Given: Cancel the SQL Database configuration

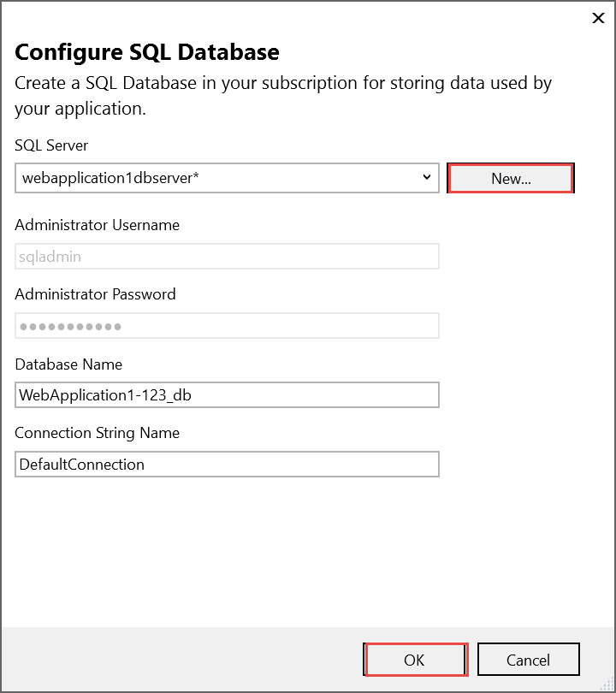Looking at the screenshot, I should pyautogui.click(x=528, y=660).
